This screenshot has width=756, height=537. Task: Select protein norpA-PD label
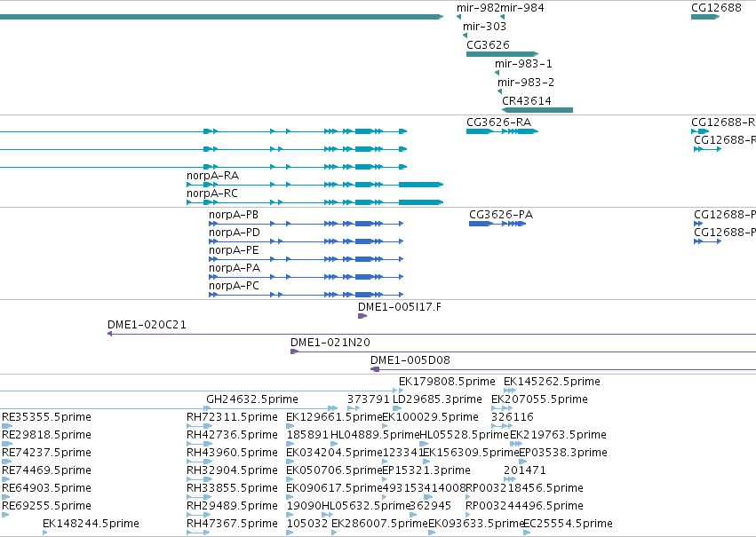[235, 233]
